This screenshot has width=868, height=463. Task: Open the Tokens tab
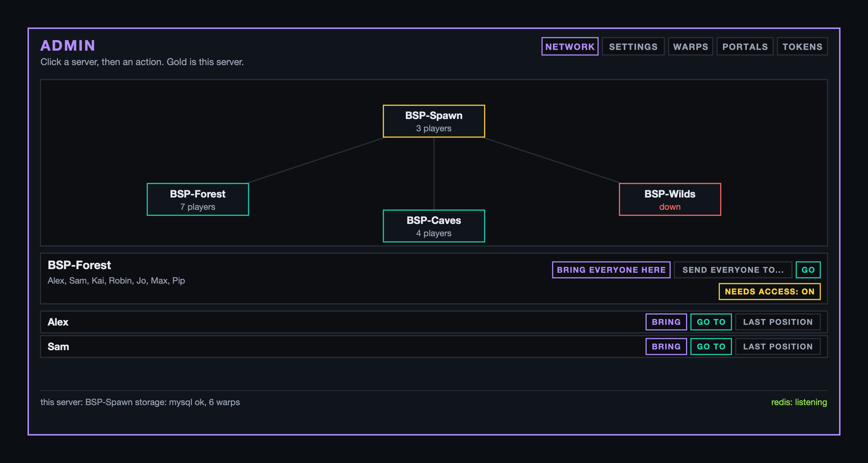[x=802, y=47]
